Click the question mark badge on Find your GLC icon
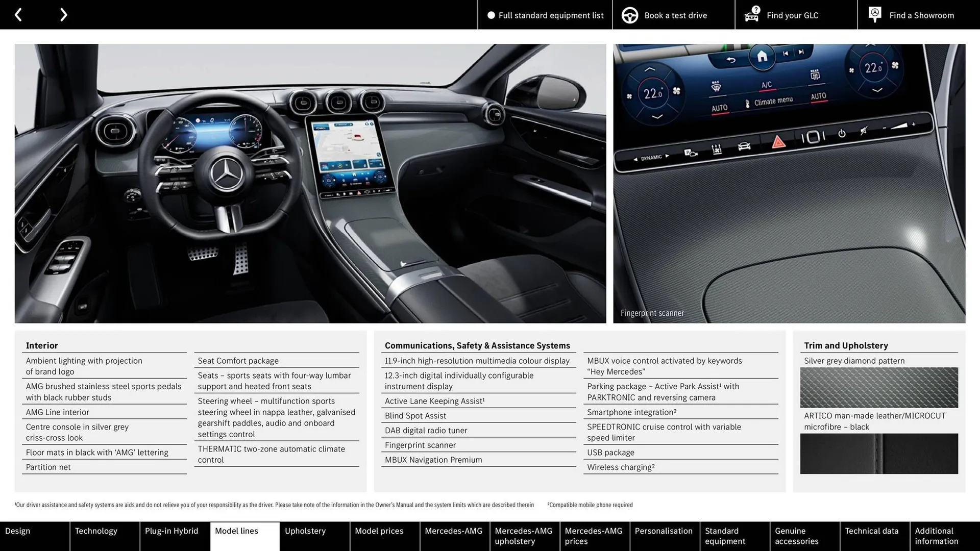The width and height of the screenshot is (980, 551). [x=755, y=9]
